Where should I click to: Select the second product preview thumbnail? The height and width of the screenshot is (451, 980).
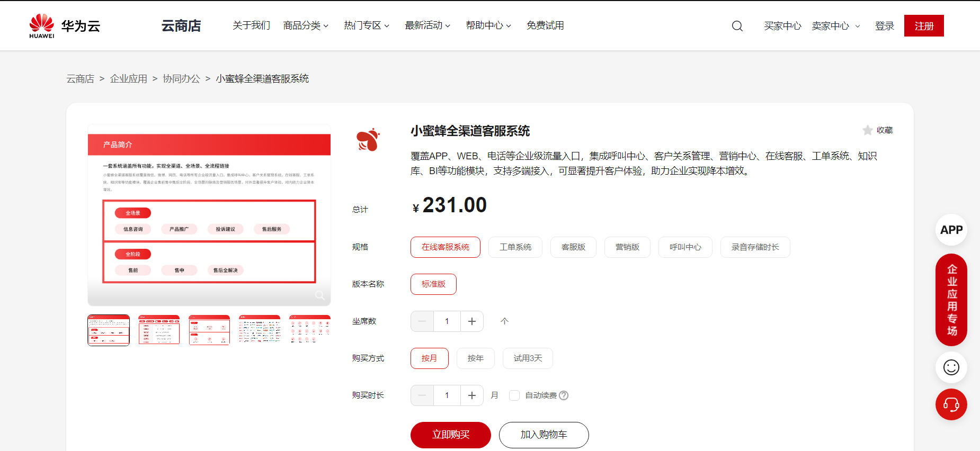[x=159, y=330]
